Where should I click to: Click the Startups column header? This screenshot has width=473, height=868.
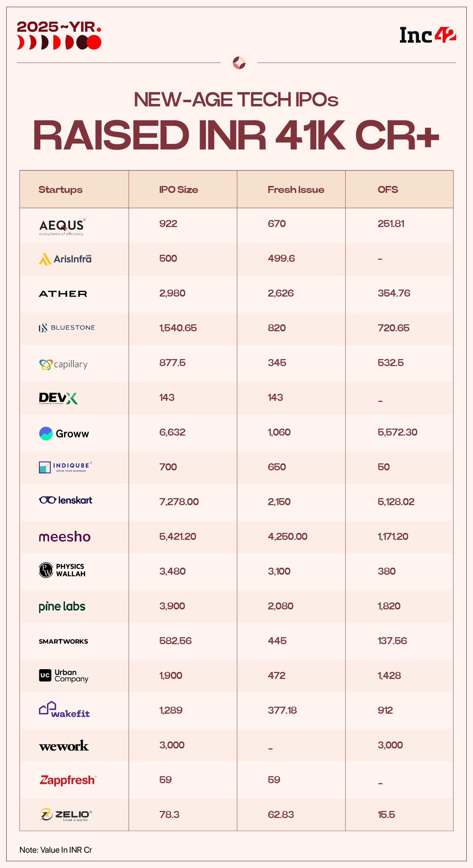[61, 190]
